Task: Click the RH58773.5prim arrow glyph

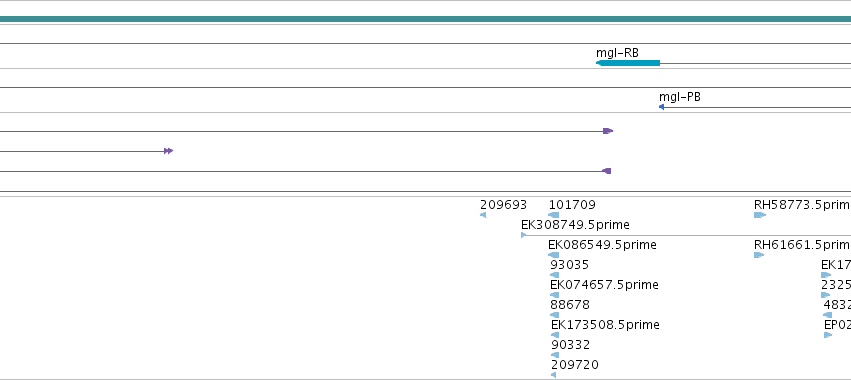Action: pyautogui.click(x=760, y=215)
